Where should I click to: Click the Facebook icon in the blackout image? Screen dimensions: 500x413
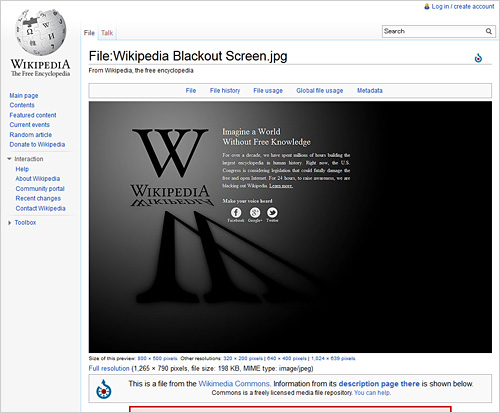click(236, 212)
